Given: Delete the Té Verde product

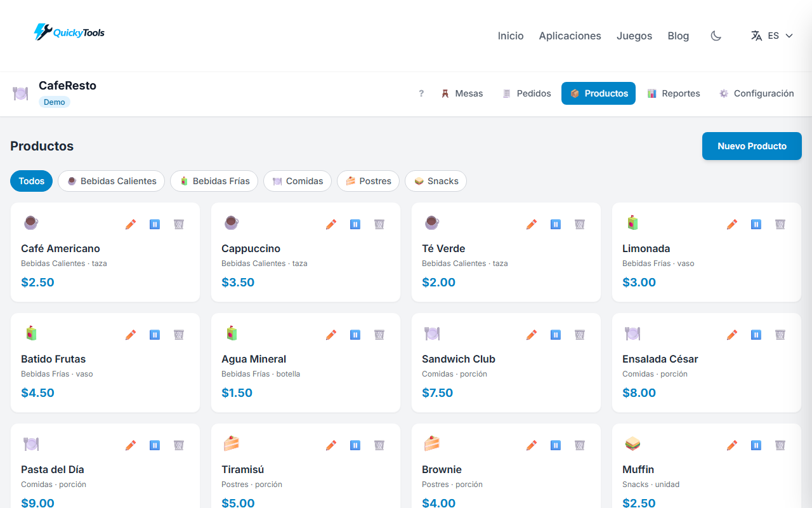Looking at the screenshot, I should (579, 224).
